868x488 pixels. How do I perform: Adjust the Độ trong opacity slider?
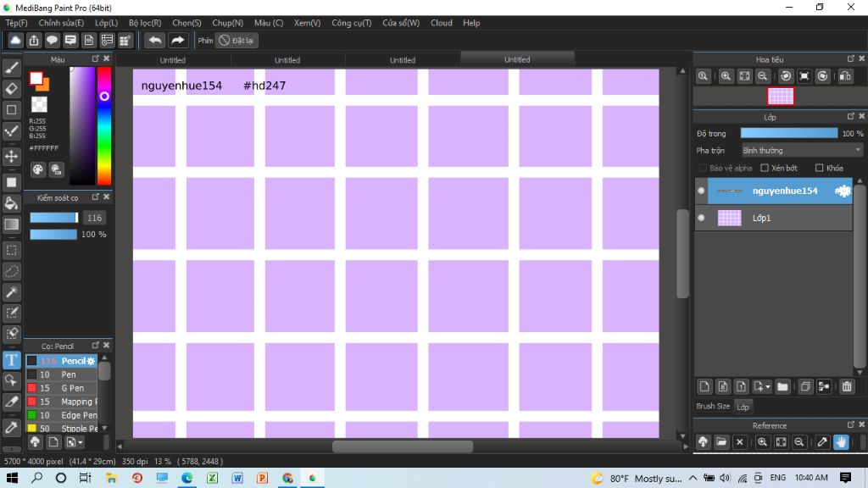[x=789, y=133]
